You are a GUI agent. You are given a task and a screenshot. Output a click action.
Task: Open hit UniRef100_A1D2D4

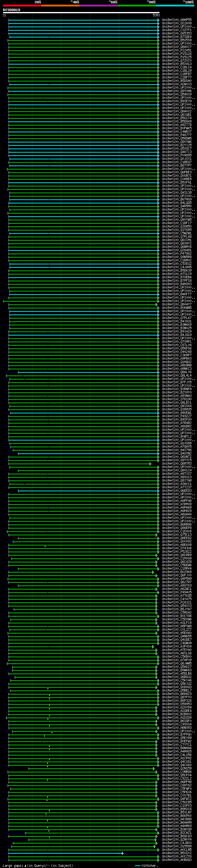[177, 718]
